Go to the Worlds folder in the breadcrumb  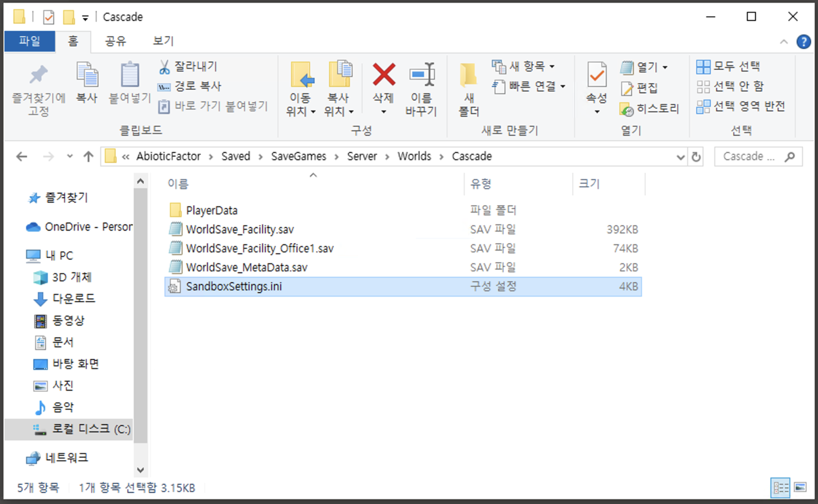[x=414, y=156]
